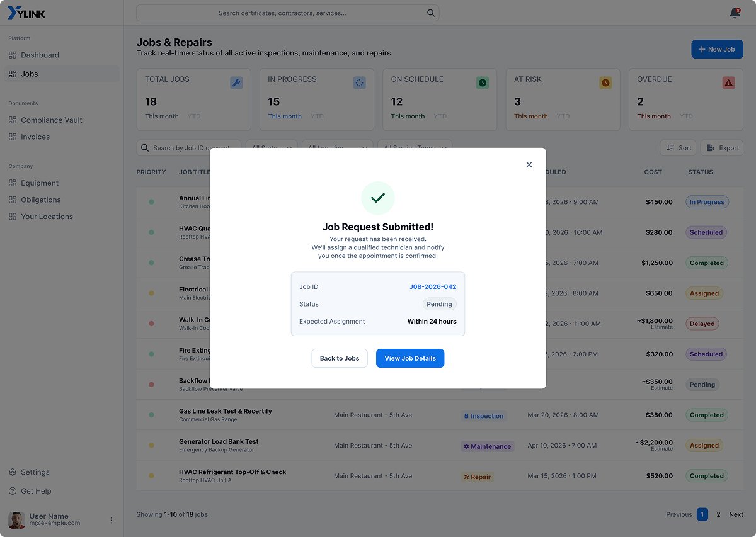Select page 1 in pagination

coord(702,514)
